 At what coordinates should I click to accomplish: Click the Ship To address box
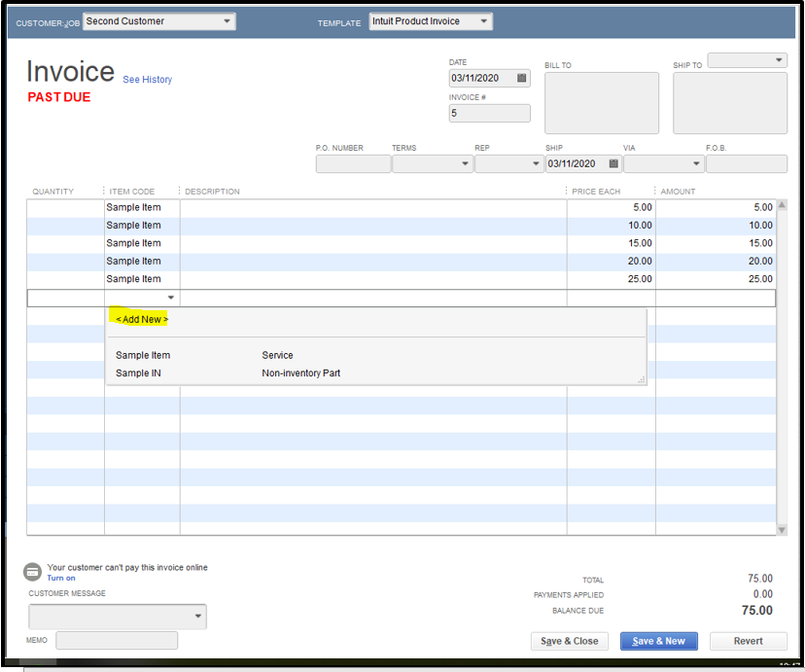click(729, 103)
